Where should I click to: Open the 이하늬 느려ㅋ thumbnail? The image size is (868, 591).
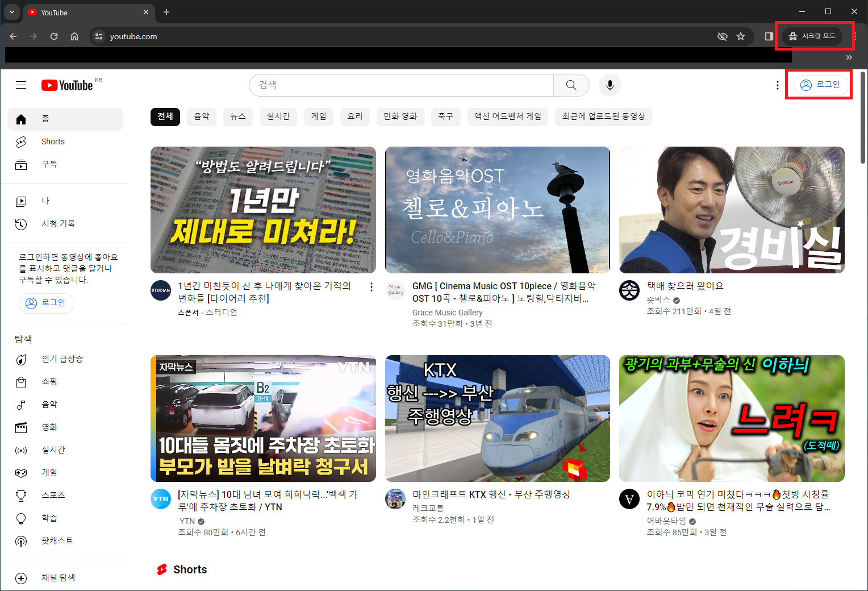tap(732, 418)
